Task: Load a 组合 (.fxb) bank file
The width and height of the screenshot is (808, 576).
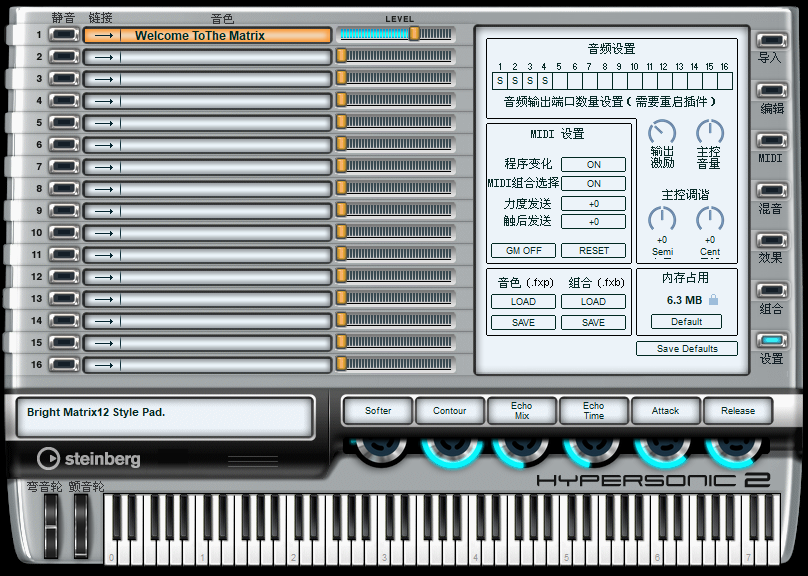Action: point(593,301)
